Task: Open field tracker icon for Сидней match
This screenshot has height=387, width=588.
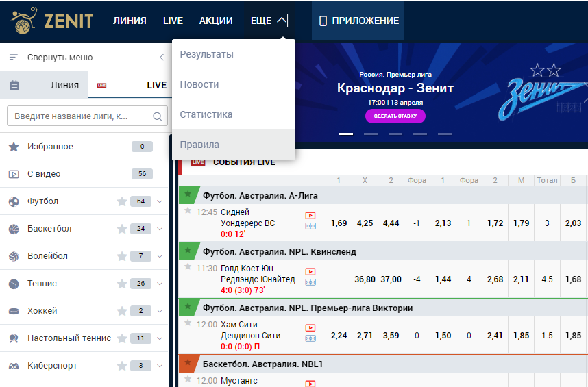Action: point(310,226)
